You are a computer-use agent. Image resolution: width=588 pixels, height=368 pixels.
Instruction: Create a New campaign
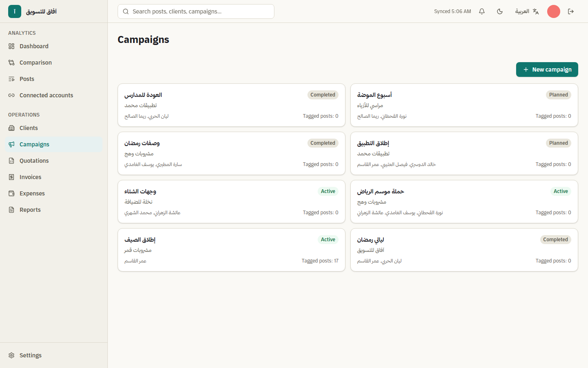(547, 70)
